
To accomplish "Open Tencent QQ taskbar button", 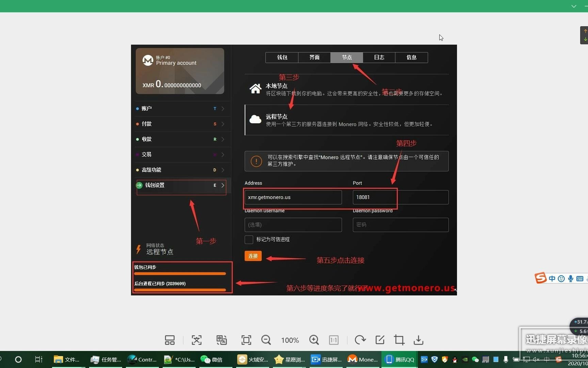I will click(x=399, y=359).
